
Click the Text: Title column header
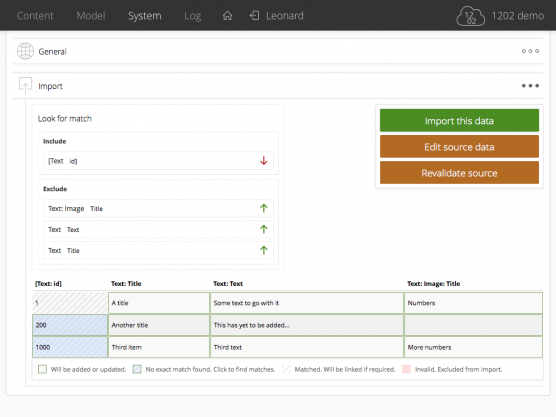[x=126, y=283]
